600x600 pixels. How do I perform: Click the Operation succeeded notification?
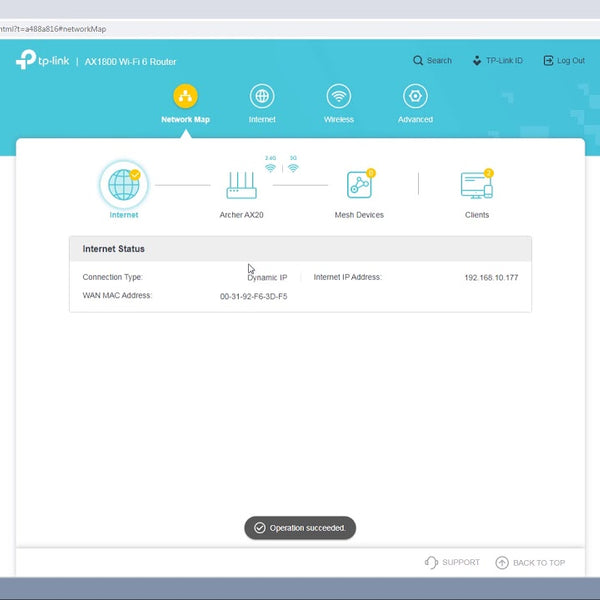[300, 528]
